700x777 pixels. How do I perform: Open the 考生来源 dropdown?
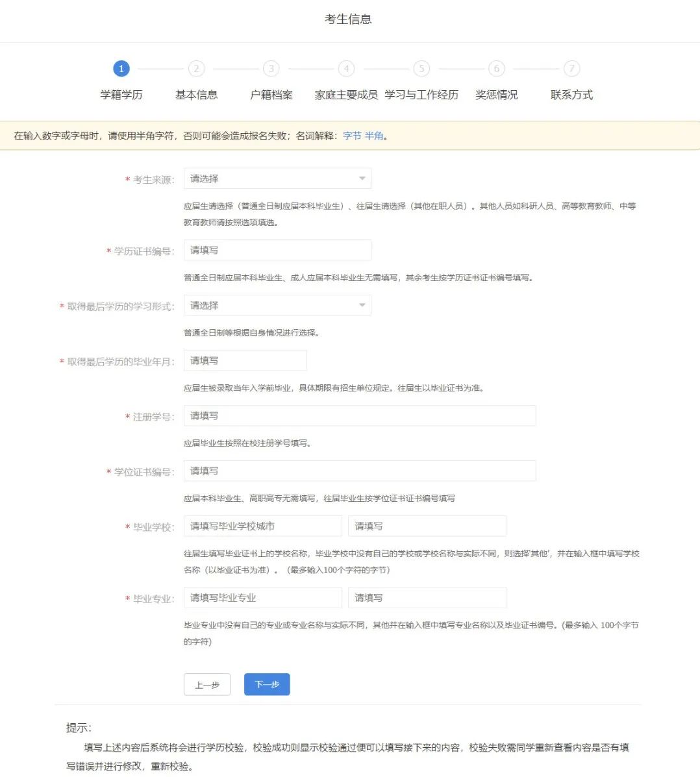(277, 178)
